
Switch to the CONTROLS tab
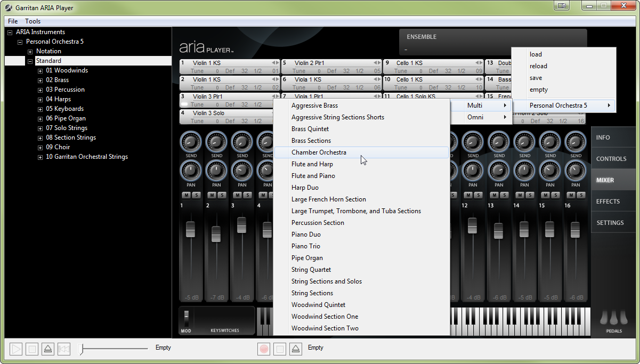(x=613, y=159)
